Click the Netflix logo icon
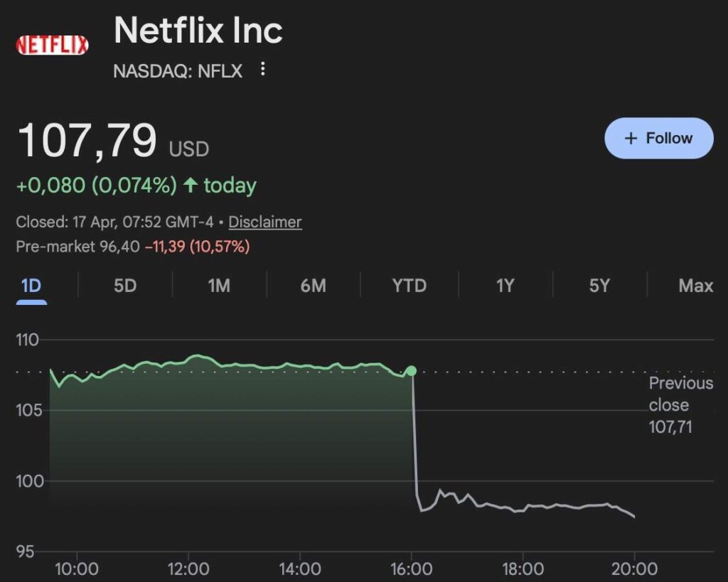The width and height of the screenshot is (728, 582). click(x=52, y=45)
